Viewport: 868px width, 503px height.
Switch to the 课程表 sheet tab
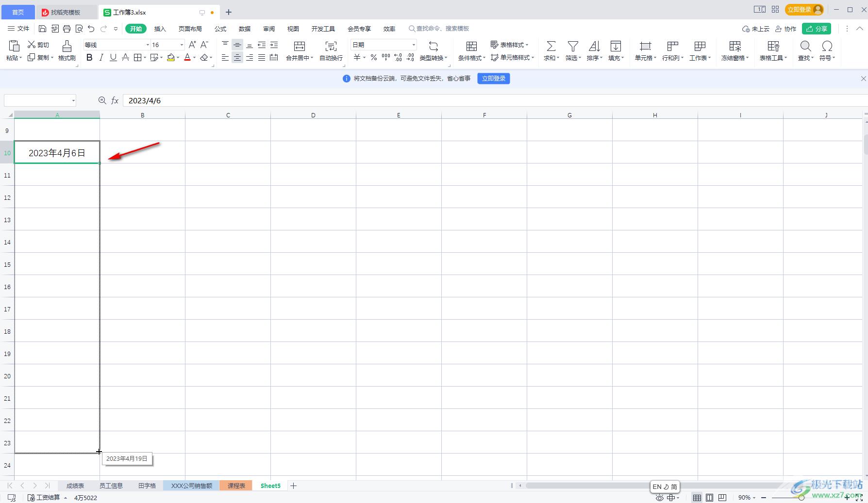(236, 486)
